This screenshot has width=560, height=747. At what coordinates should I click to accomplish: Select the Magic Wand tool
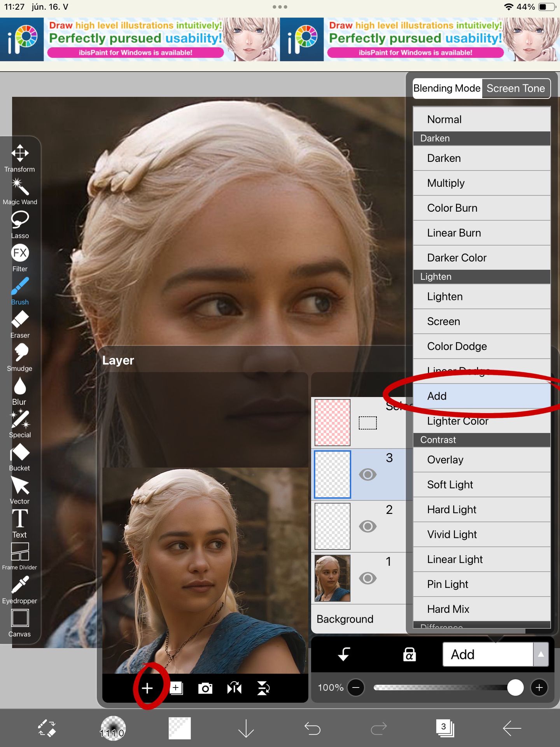coord(20,191)
